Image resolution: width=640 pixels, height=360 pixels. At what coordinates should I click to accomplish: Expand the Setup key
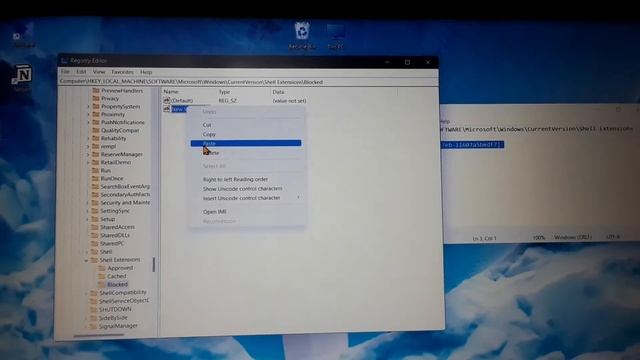point(88,219)
